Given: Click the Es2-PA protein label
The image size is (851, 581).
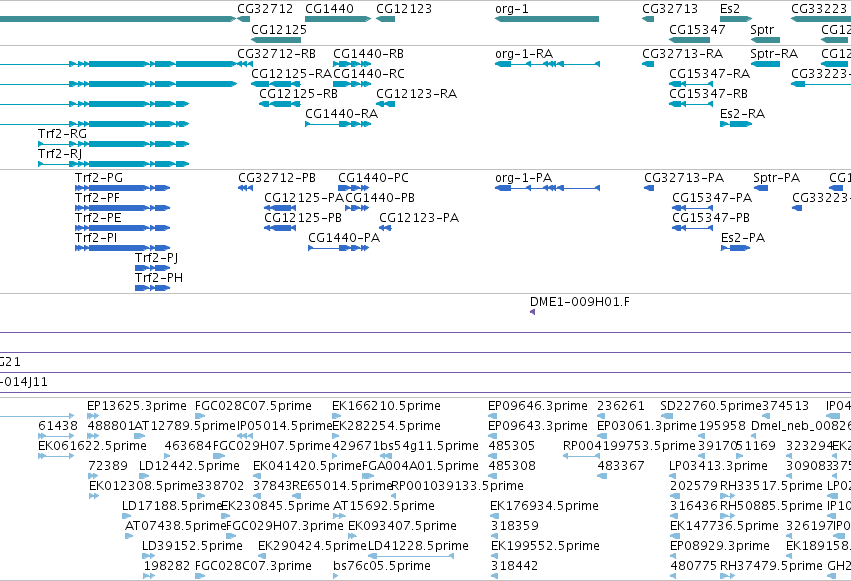Looking at the screenshot, I should [743, 238].
